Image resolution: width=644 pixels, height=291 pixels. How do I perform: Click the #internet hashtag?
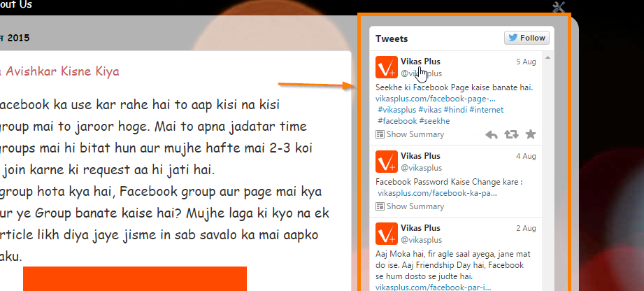pyautogui.click(x=486, y=110)
